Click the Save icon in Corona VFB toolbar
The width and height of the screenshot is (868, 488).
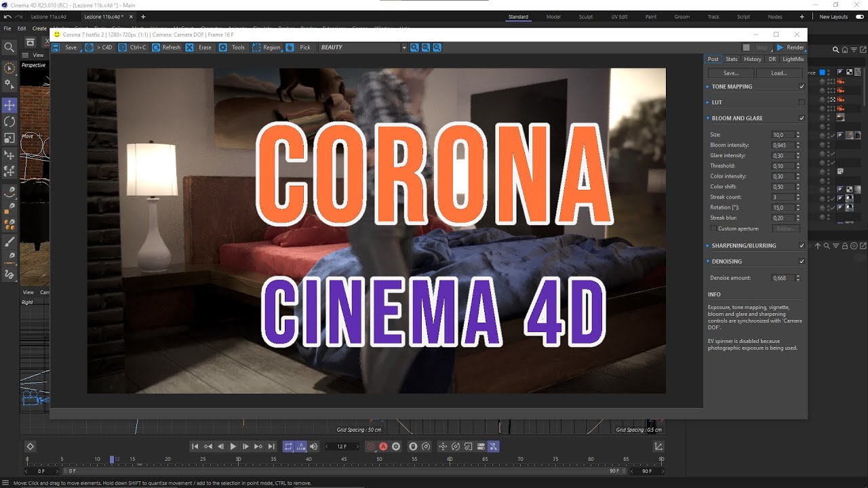point(56,47)
